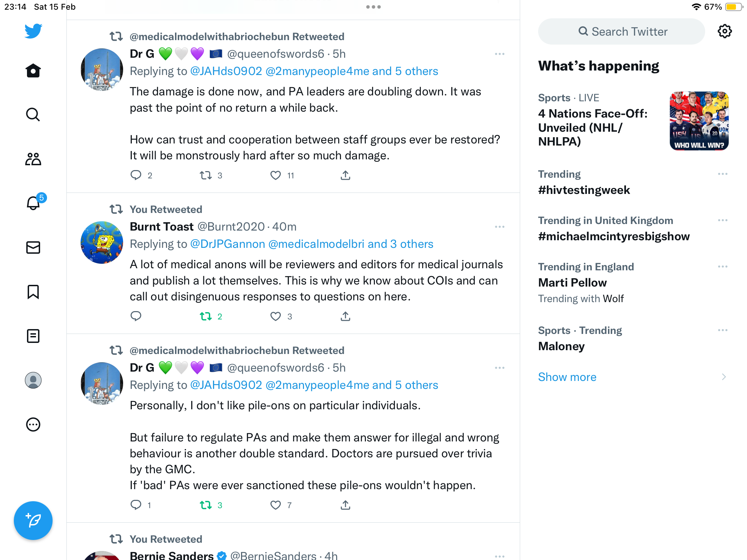
Task: Open the Bookmarks icon
Action: pos(33,292)
